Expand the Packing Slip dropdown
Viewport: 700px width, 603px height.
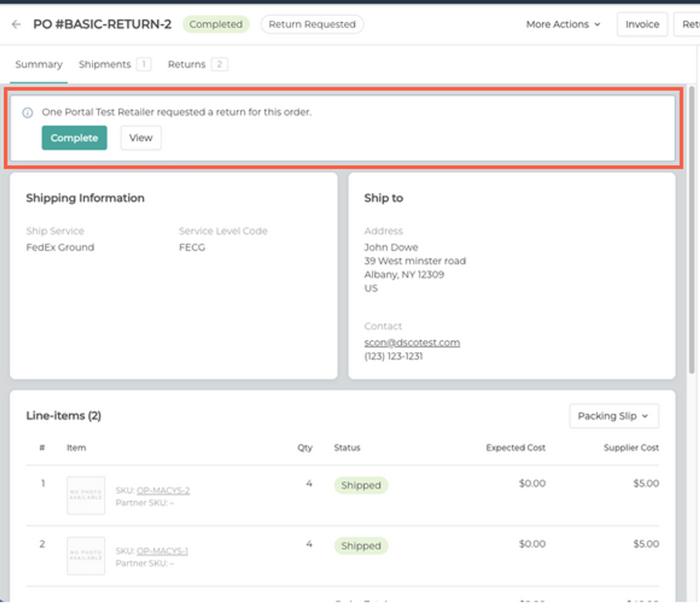[614, 416]
